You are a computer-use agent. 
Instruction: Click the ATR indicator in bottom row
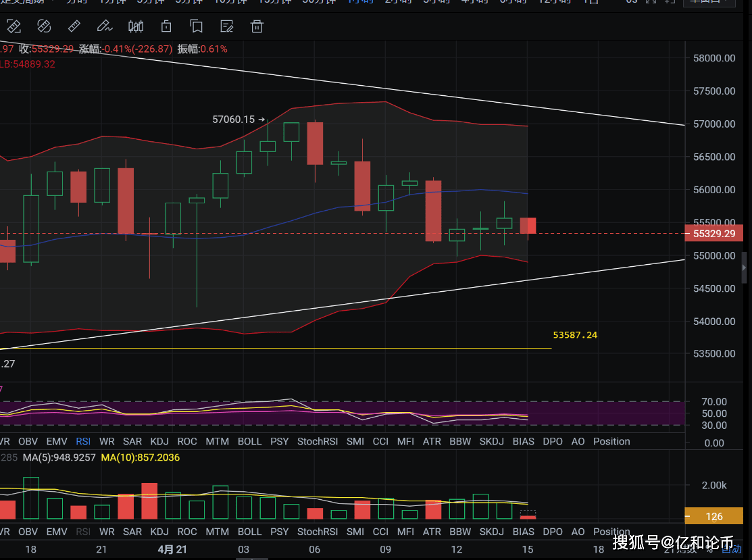tap(432, 532)
